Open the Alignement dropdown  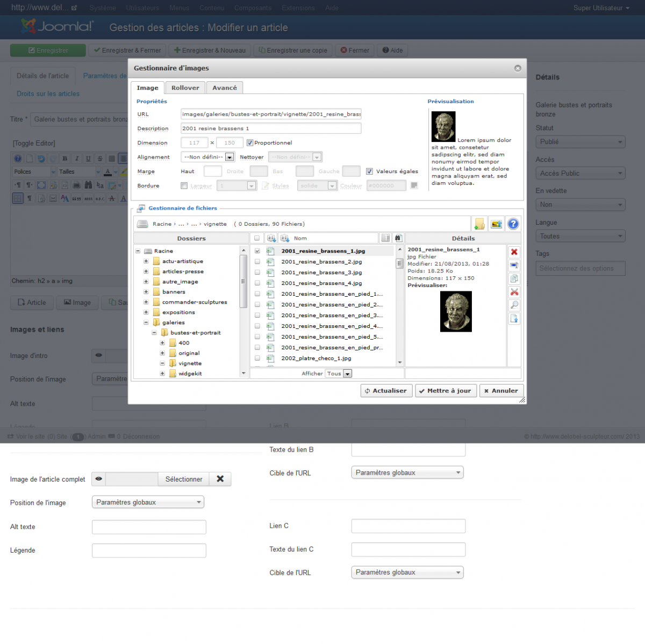coord(230,157)
